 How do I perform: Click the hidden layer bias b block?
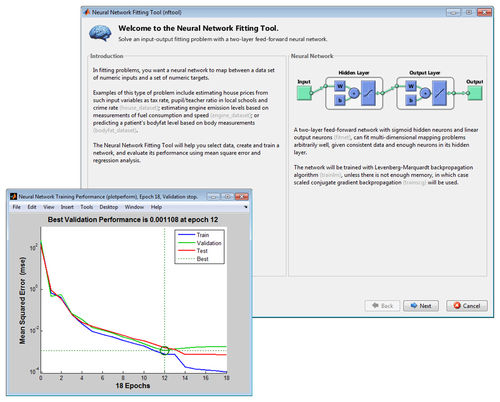click(x=340, y=100)
